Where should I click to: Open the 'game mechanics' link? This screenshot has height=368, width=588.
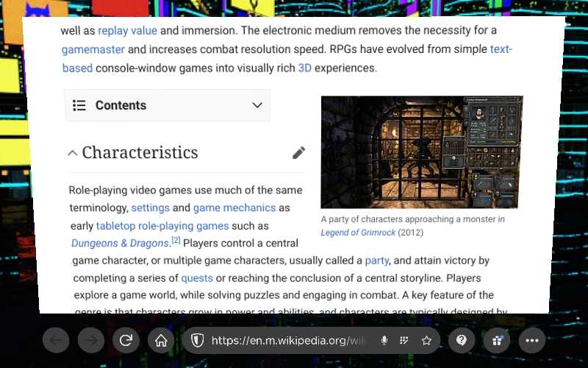pos(234,208)
